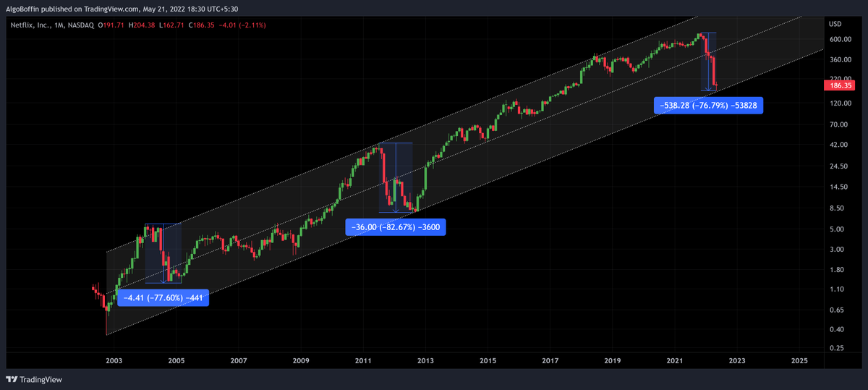Click the 120.00 price scale label
The width and height of the screenshot is (868, 390).
839,103
